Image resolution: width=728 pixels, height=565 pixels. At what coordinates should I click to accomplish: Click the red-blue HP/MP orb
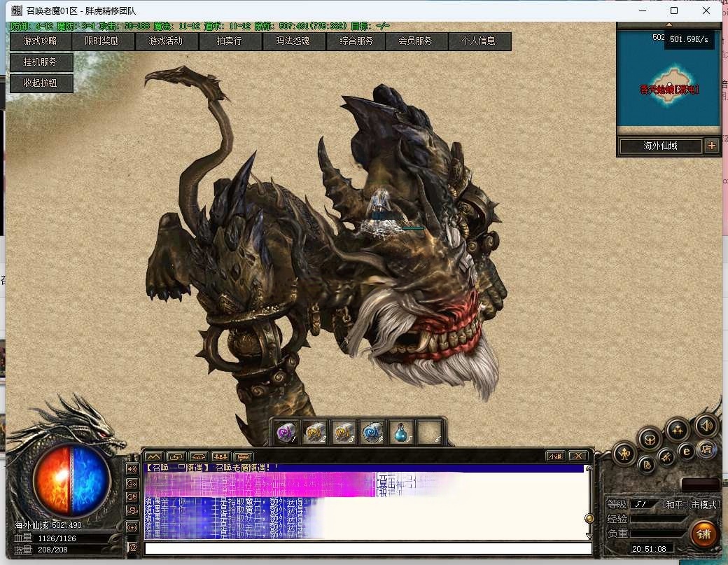71,480
